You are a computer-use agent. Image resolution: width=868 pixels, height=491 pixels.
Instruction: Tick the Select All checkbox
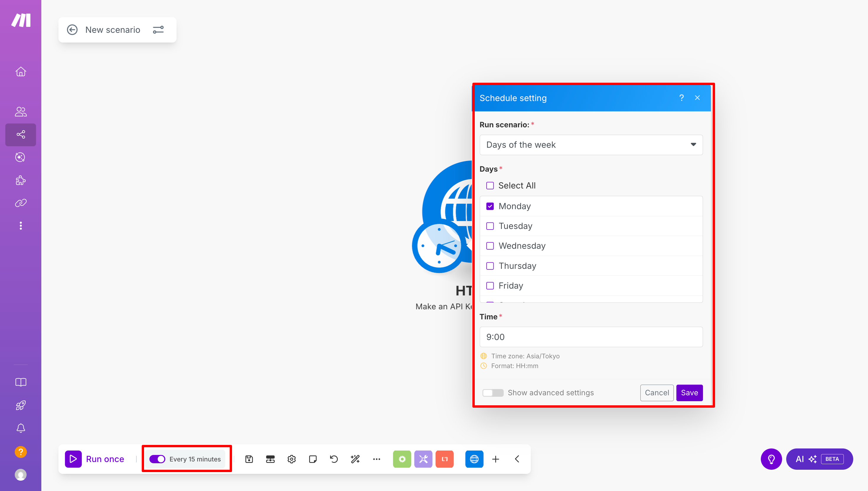click(490, 186)
